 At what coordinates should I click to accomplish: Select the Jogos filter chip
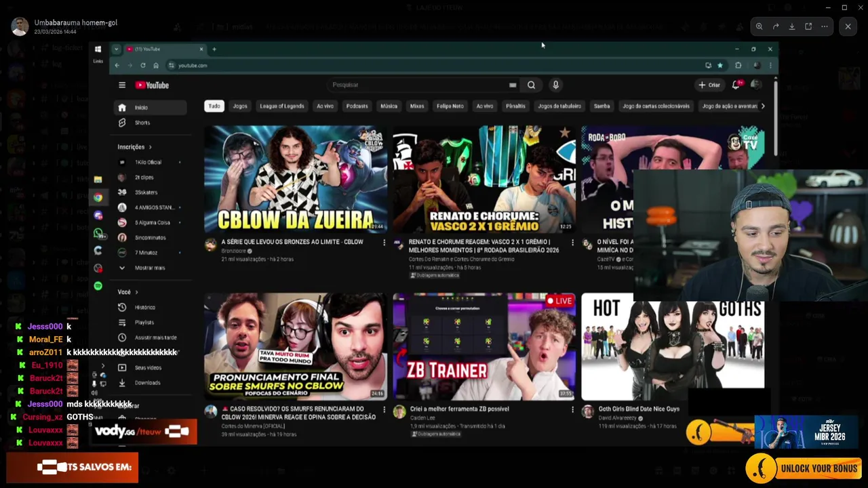pyautogui.click(x=240, y=106)
